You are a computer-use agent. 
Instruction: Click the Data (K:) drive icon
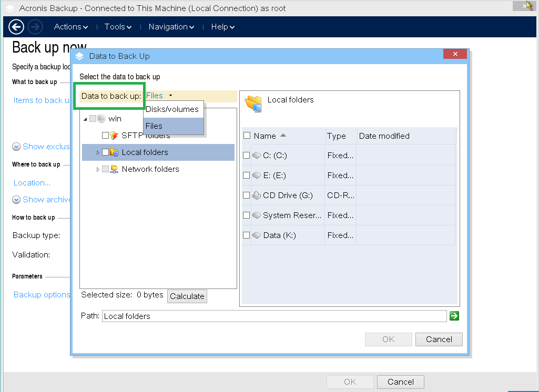pos(257,235)
